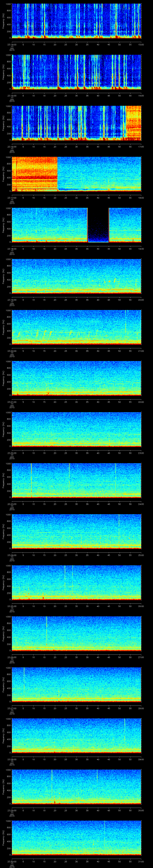Click the orange-red noise burst in the 23:17:00 spectrogram
The width and height of the screenshot is (153, 868).
(x=35, y=174)
